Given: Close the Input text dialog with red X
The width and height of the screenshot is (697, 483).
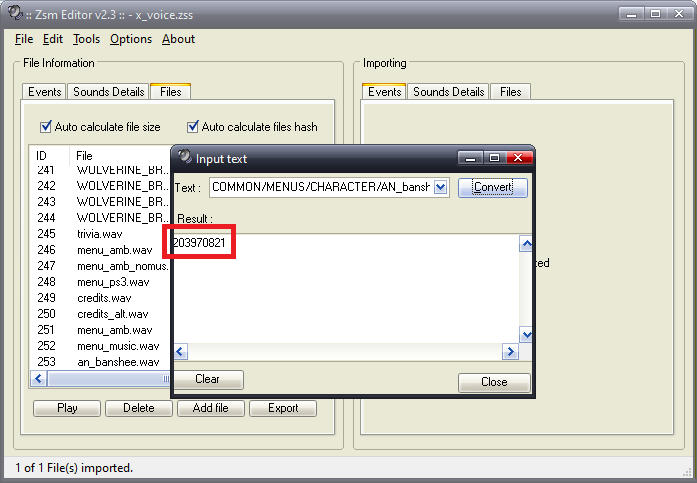Looking at the screenshot, I should click(x=516, y=158).
